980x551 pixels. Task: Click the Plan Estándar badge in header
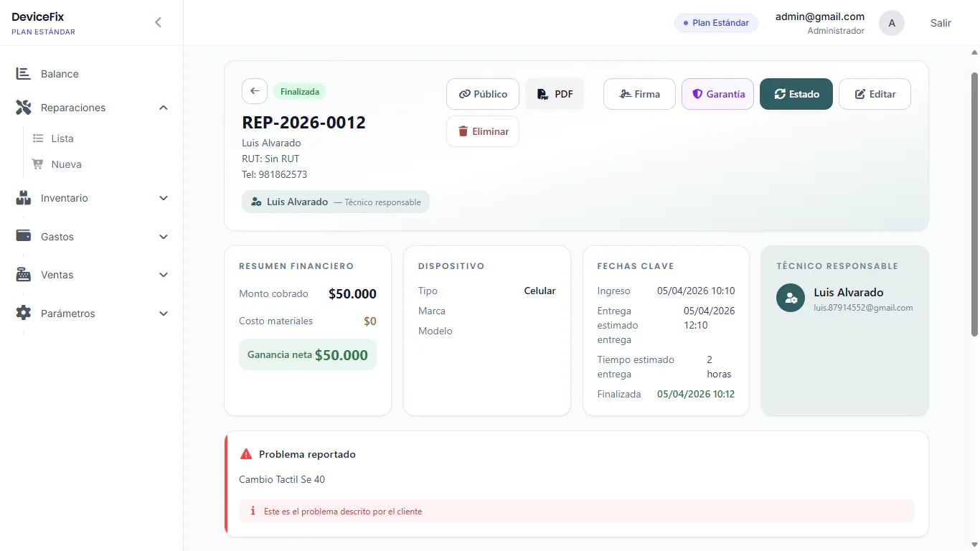[716, 23]
